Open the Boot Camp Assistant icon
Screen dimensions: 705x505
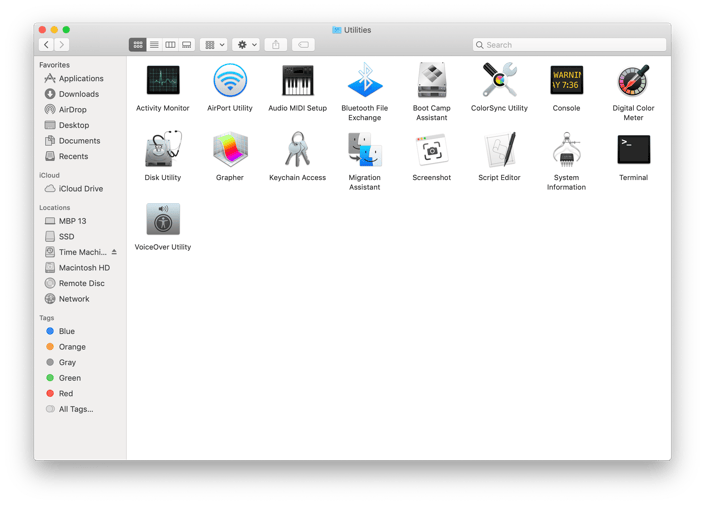(x=432, y=80)
